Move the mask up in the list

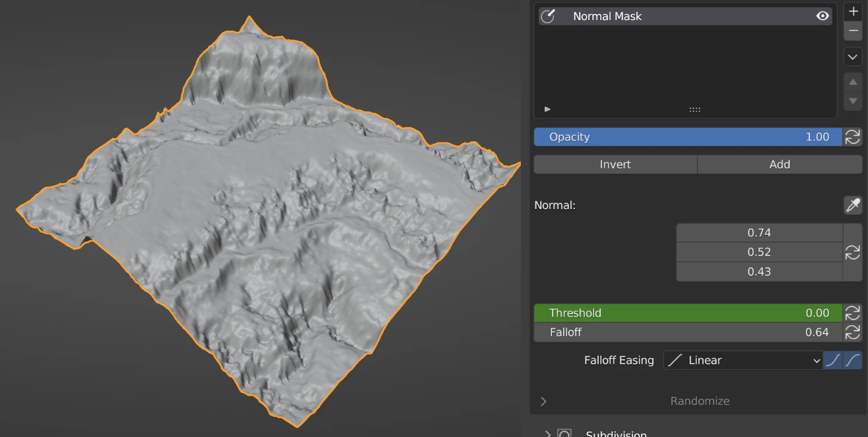pos(853,82)
